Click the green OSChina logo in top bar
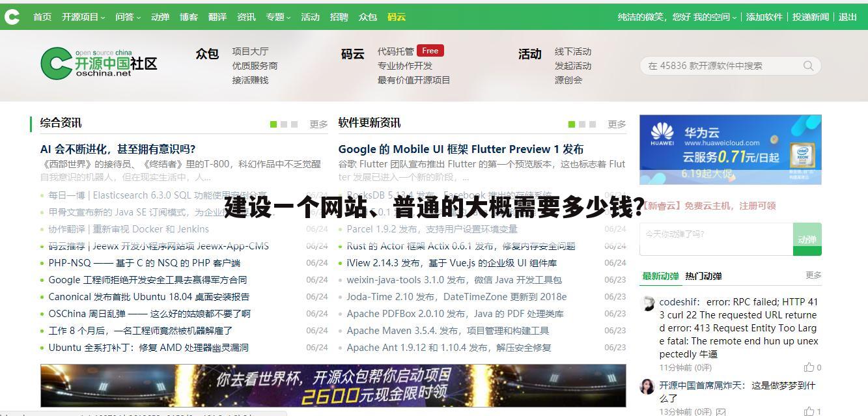 [x=12, y=17]
